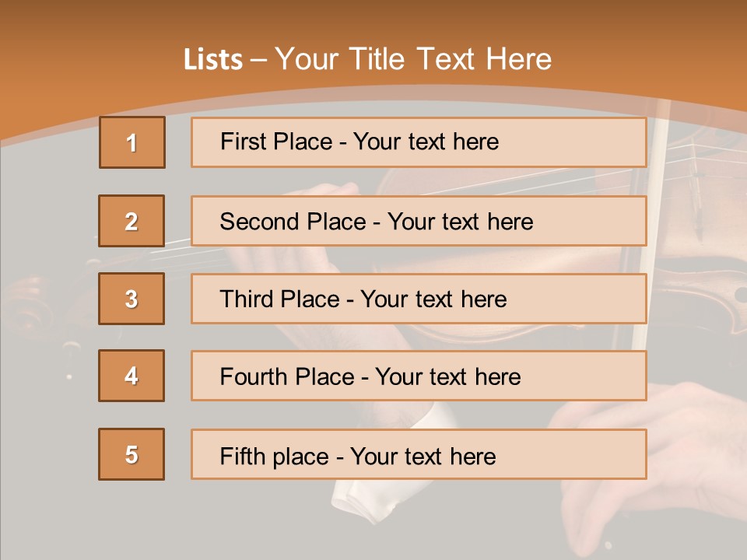Viewport: 747px width, 560px height.
Task: Click the First Place text bar
Action: click(x=419, y=142)
